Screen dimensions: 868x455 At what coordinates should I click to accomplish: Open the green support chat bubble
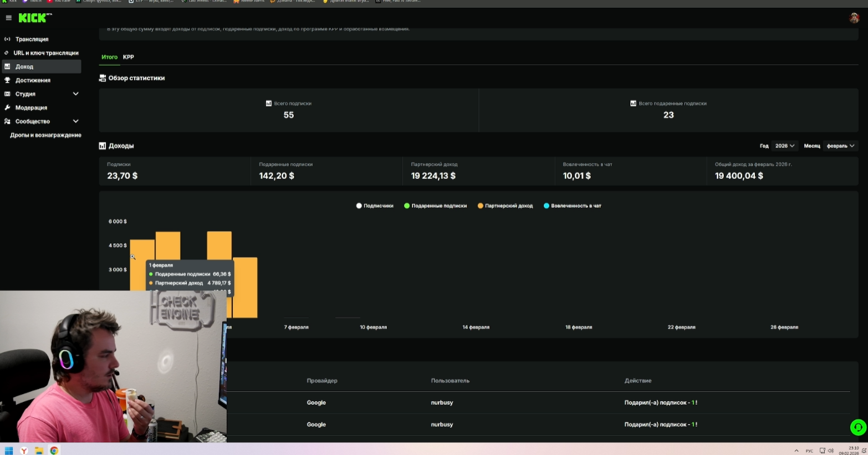(858, 427)
